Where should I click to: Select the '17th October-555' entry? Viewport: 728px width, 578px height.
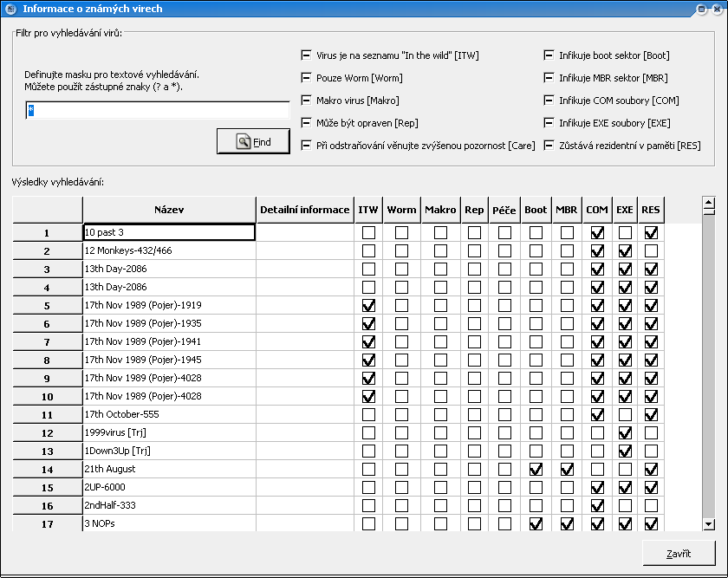(x=169, y=414)
